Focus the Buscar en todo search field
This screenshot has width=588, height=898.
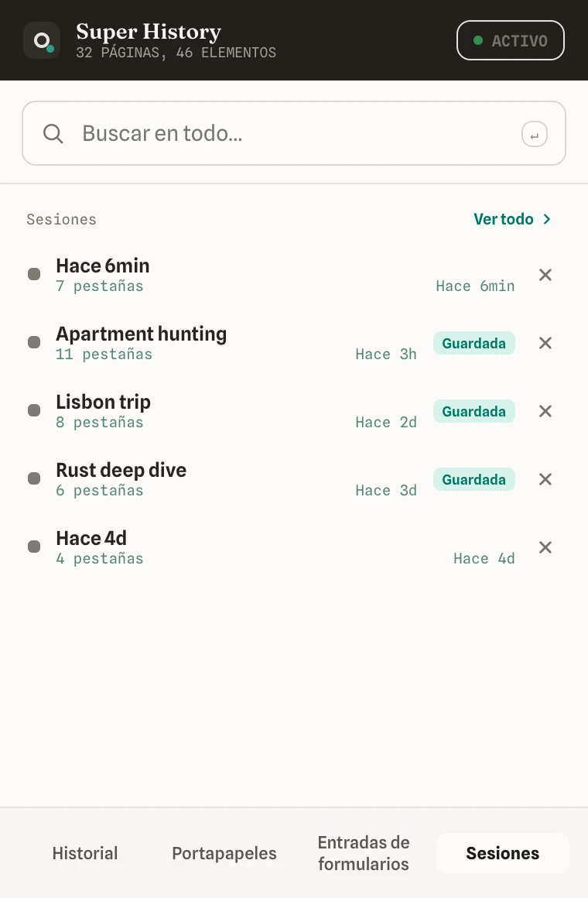(x=294, y=133)
